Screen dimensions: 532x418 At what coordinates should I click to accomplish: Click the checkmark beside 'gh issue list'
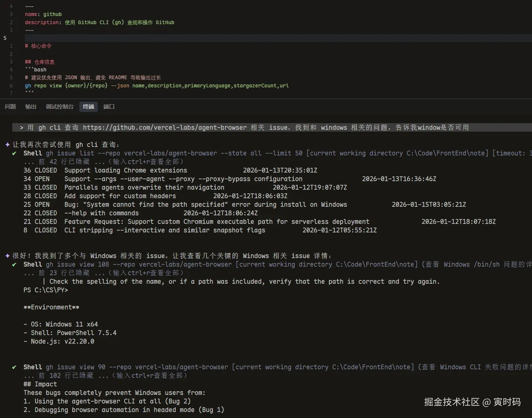[14, 153]
